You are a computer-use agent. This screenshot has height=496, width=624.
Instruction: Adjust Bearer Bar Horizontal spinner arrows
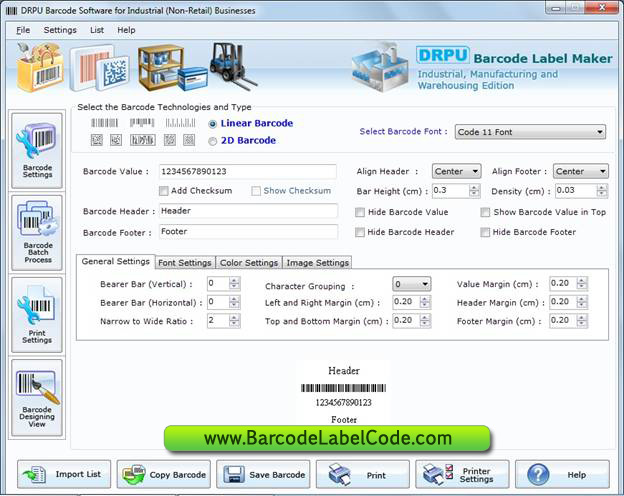(x=234, y=302)
